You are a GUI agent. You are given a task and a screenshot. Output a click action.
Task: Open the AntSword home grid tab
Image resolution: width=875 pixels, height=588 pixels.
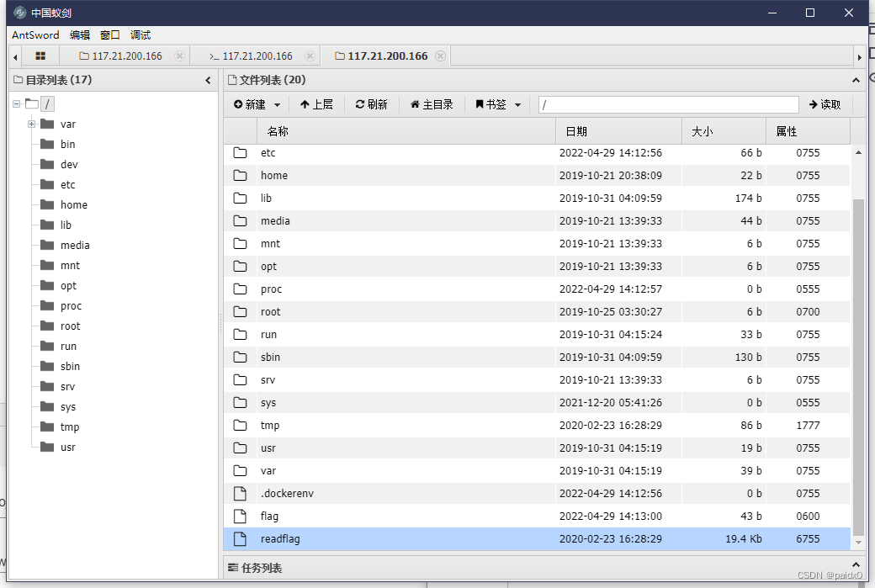click(x=40, y=56)
